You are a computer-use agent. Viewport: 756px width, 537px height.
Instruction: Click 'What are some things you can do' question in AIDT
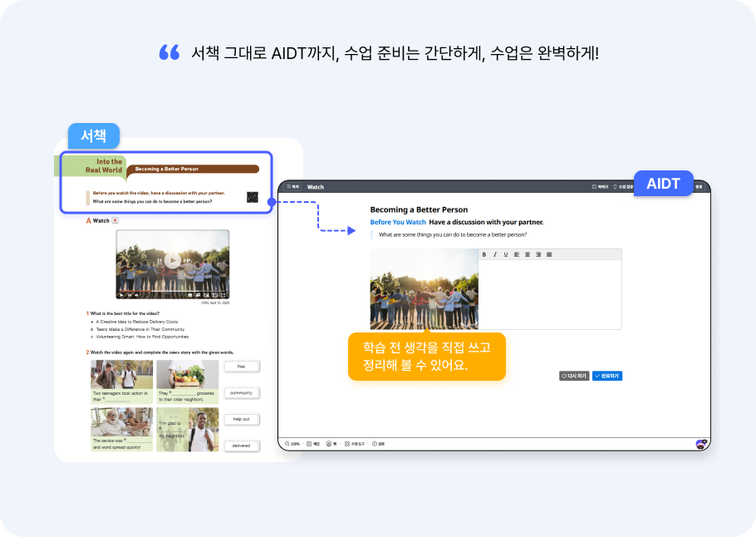pyautogui.click(x=452, y=234)
